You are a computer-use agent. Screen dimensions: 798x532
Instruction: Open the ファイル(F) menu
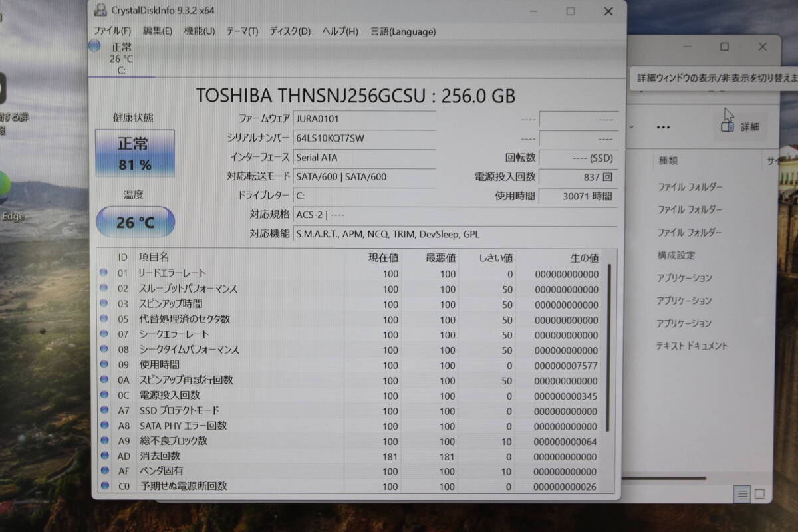(112, 31)
